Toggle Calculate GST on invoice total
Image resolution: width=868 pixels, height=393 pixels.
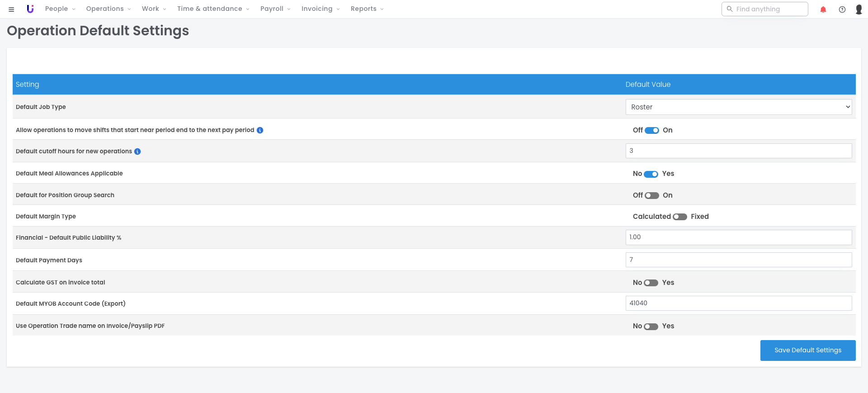coord(651,283)
